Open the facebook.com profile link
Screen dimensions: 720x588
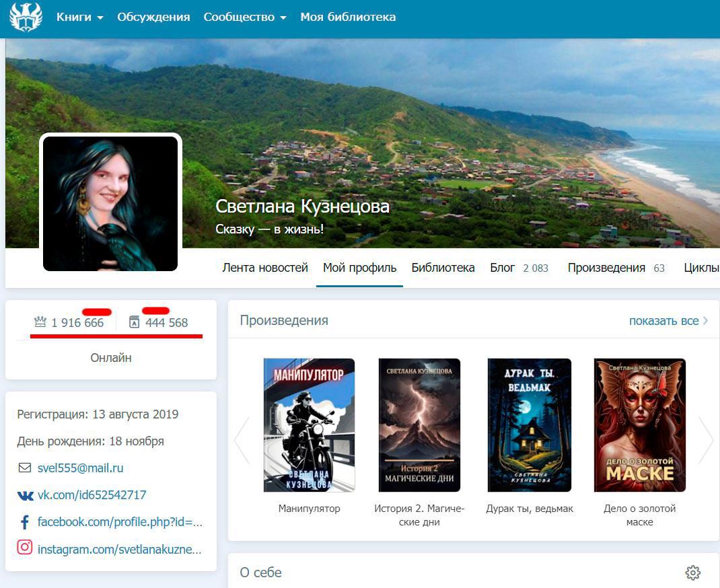pyautogui.click(x=120, y=522)
